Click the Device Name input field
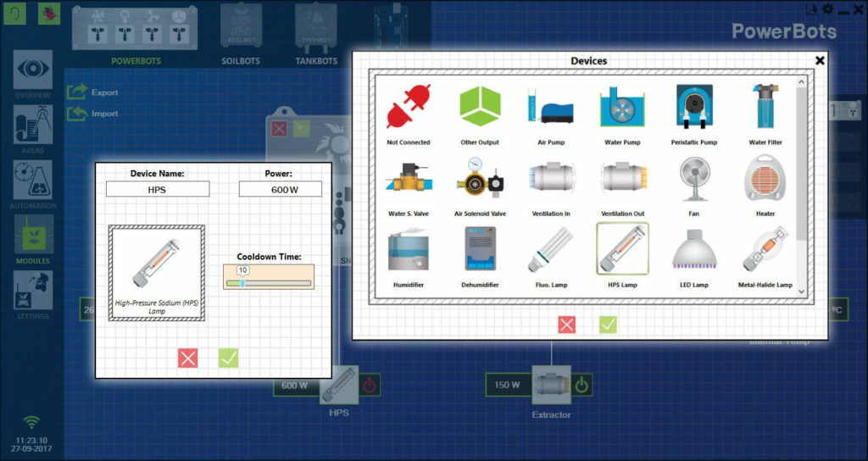The height and width of the screenshot is (461, 868). point(157,189)
